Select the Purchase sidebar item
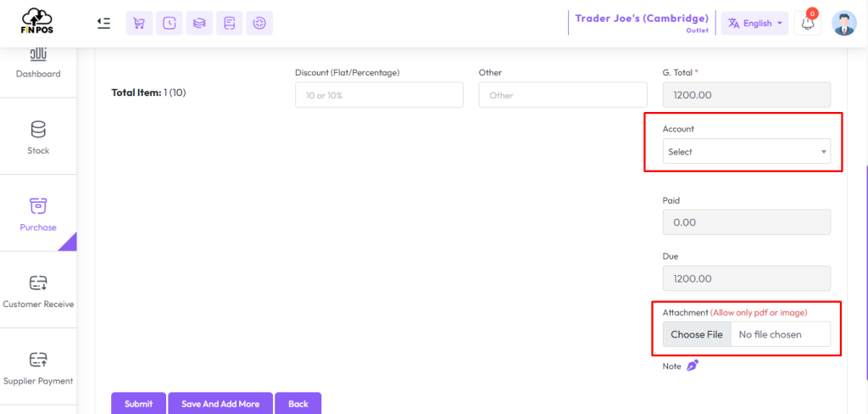This screenshot has height=414, width=868. (x=38, y=214)
